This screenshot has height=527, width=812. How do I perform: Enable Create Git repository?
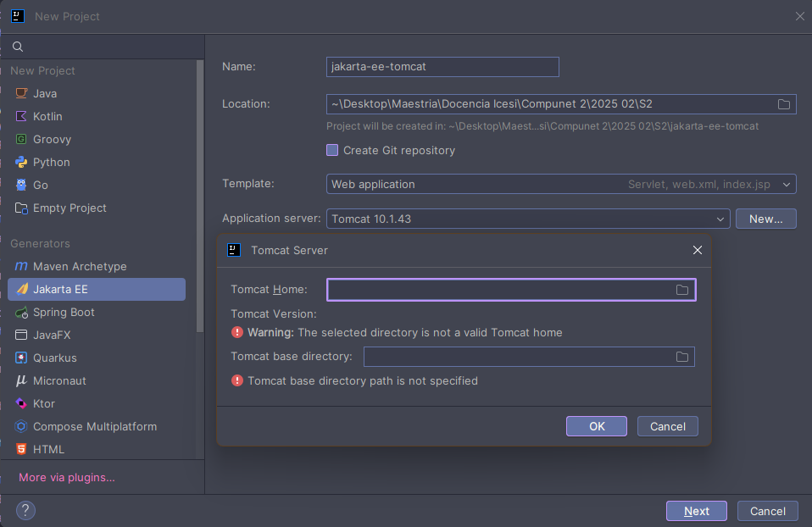pos(332,150)
